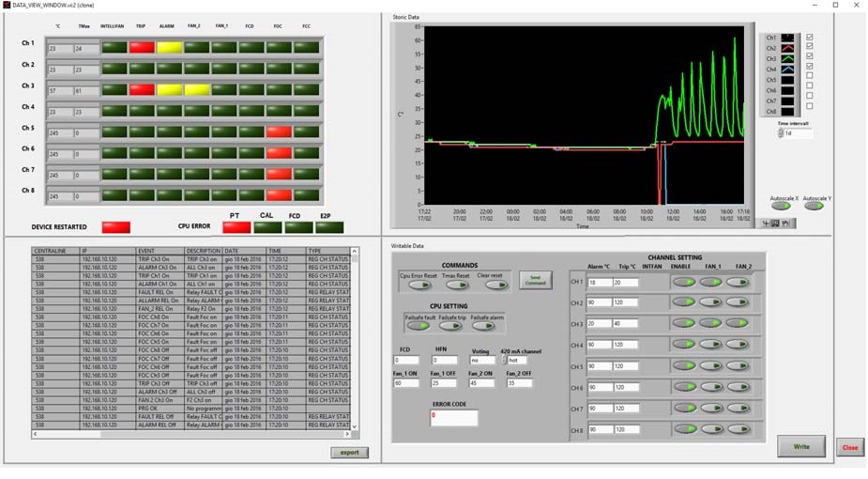This screenshot has height=479, width=868.
Task: Select the graph cursor crosshair tool
Action: (766, 224)
